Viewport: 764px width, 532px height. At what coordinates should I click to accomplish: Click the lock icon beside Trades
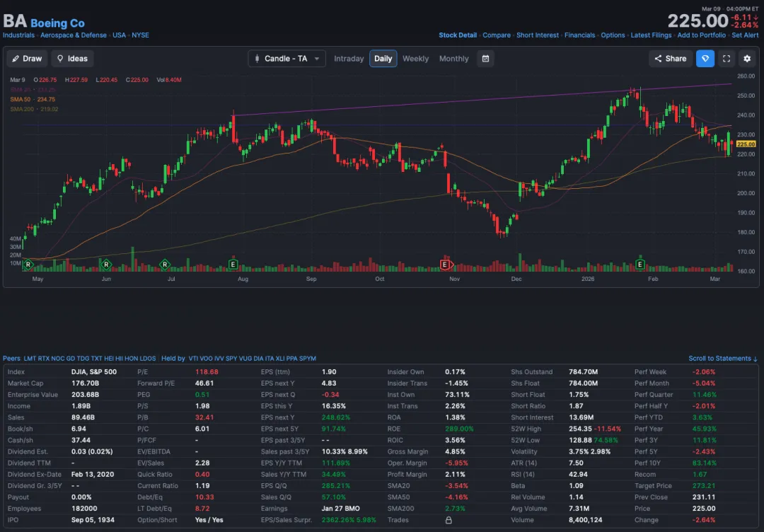click(x=448, y=520)
